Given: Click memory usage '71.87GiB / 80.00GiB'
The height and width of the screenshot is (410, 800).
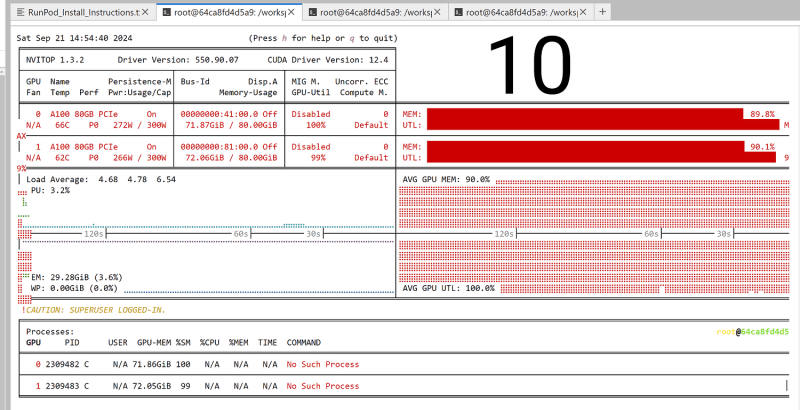Looking at the screenshot, I should 232,125.
